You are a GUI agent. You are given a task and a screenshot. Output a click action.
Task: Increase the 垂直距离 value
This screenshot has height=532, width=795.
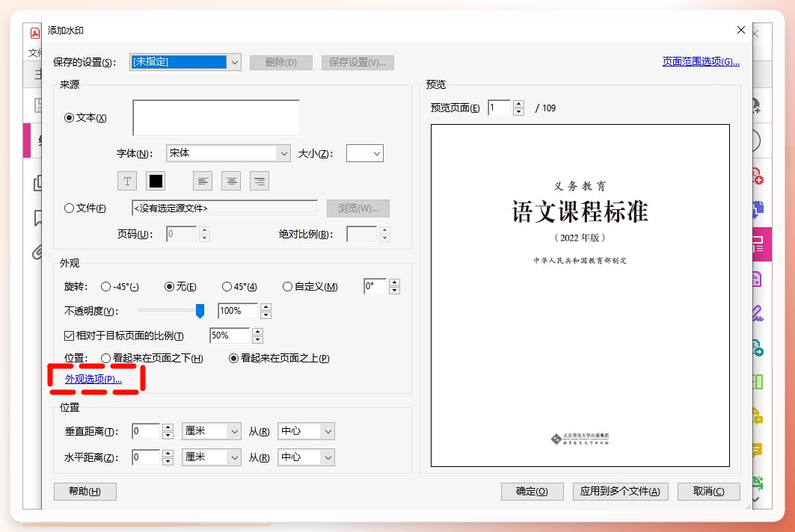(x=168, y=427)
